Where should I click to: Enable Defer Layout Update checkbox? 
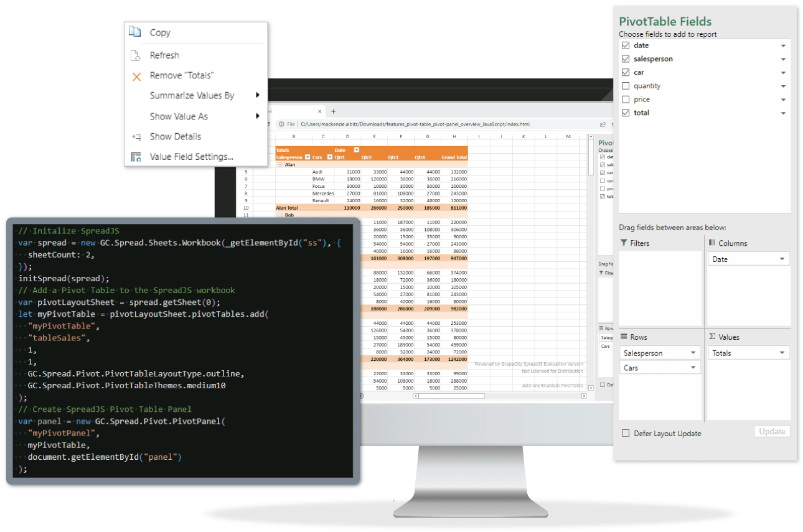point(626,433)
